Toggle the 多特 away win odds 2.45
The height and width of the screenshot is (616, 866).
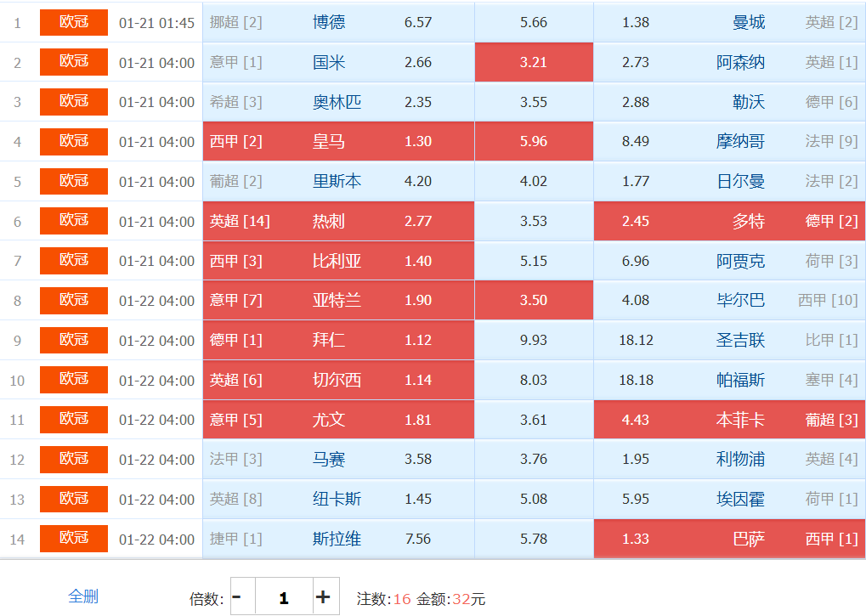(728, 222)
